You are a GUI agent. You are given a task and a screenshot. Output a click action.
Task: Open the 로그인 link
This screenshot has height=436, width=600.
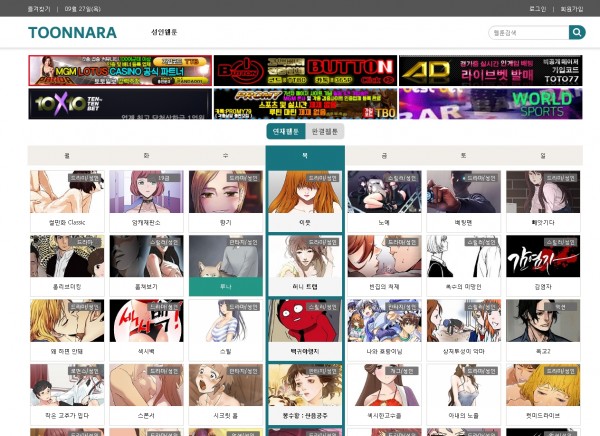538,9
